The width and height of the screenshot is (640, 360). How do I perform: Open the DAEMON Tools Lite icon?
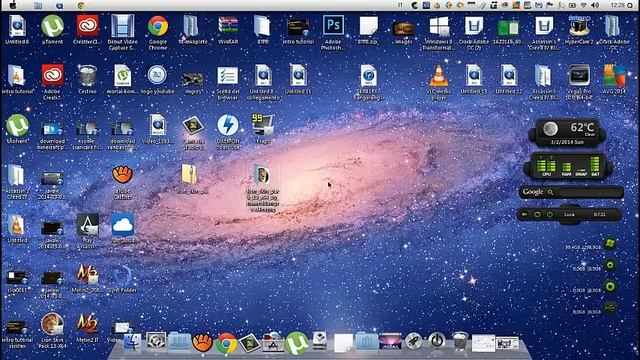228,125
